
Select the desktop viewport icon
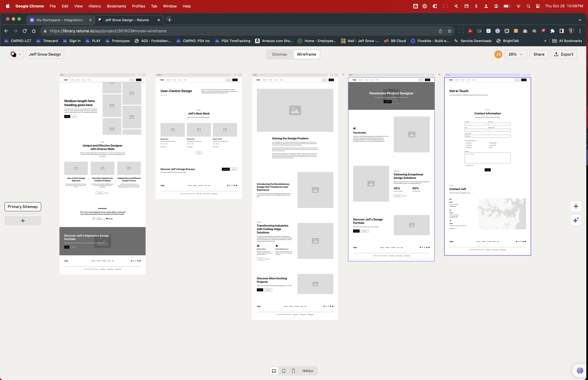pyautogui.click(x=274, y=371)
